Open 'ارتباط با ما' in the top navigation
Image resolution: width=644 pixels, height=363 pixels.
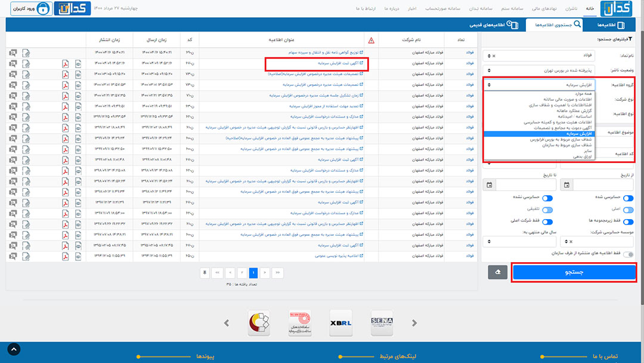click(x=366, y=8)
